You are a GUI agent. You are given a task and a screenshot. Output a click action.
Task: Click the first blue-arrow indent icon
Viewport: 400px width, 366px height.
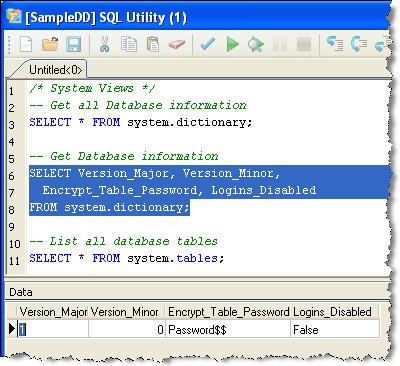tap(335, 44)
